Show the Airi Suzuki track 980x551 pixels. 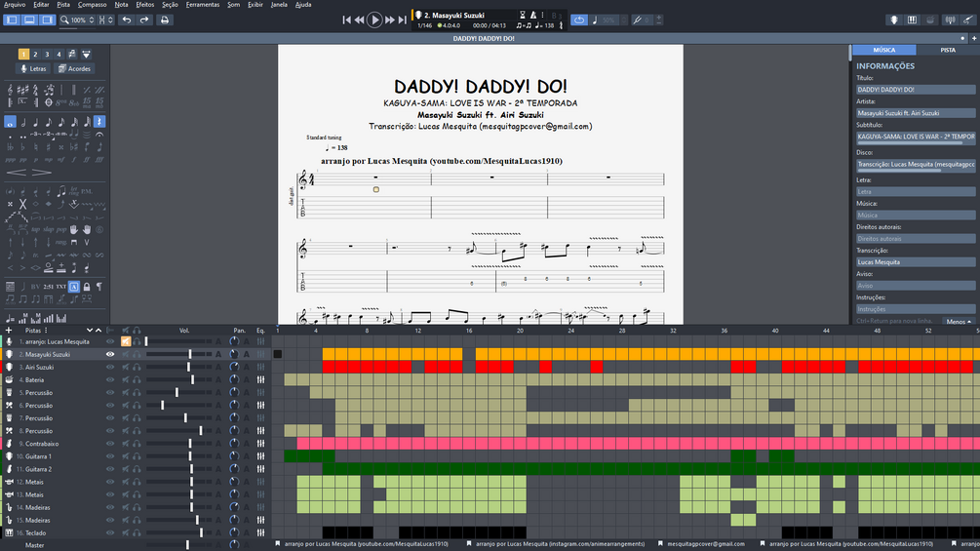pos(110,368)
